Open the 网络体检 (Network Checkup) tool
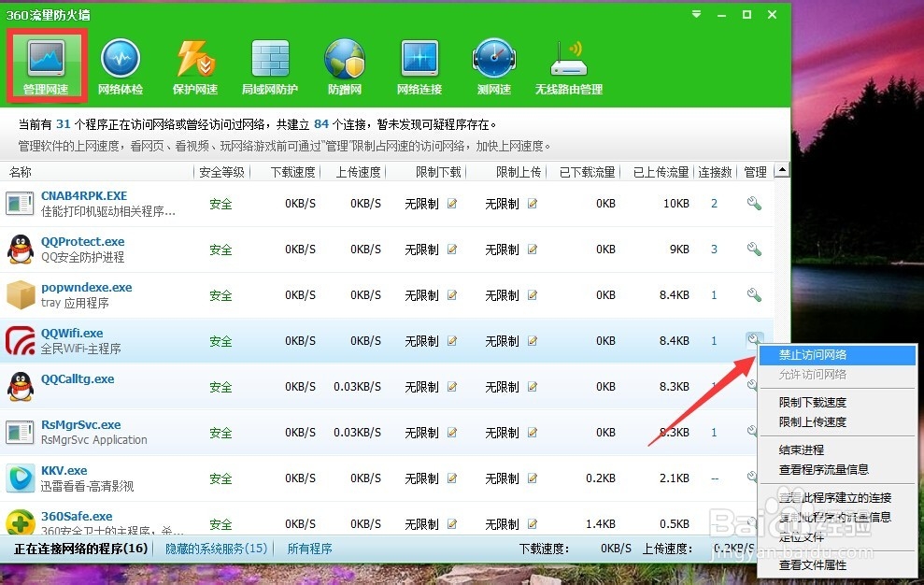 click(120, 64)
